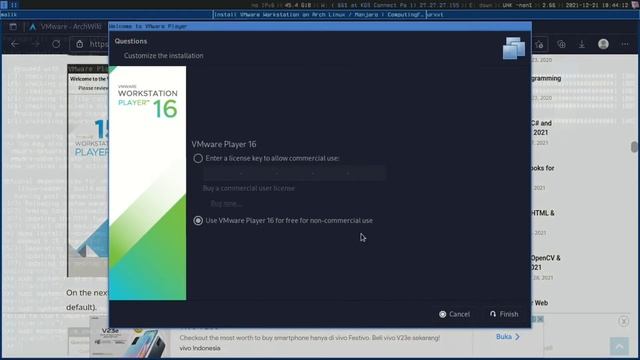The width and height of the screenshot is (640, 360).
Task: Click the VMware Workstation 15 Player thumbnail
Action: [x=88, y=170]
